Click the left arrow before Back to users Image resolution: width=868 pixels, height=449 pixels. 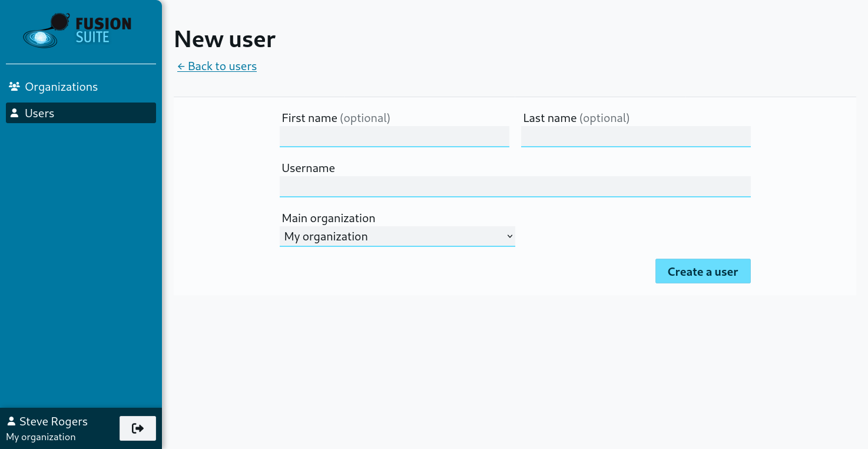click(181, 67)
